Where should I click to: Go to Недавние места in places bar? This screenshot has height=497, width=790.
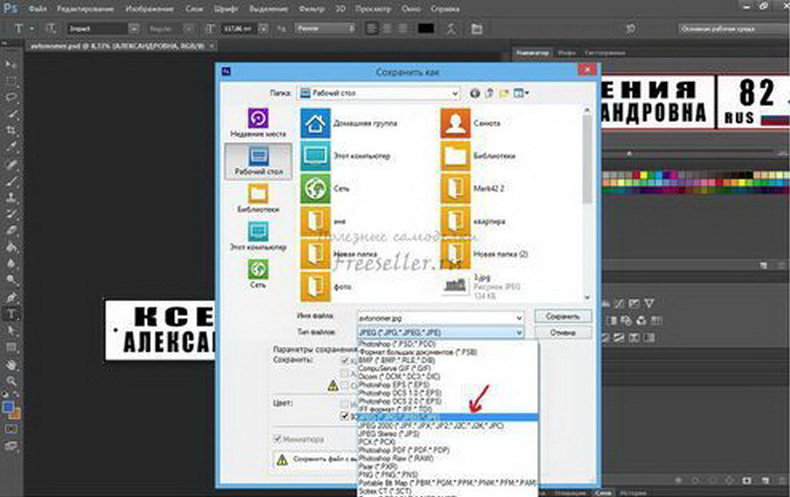[x=258, y=122]
